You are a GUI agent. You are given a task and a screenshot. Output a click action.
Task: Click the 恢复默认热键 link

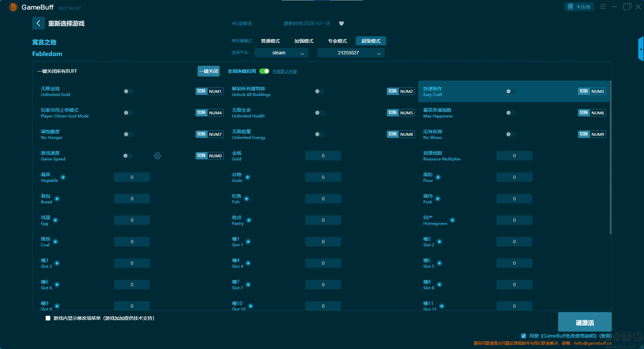[x=284, y=71]
